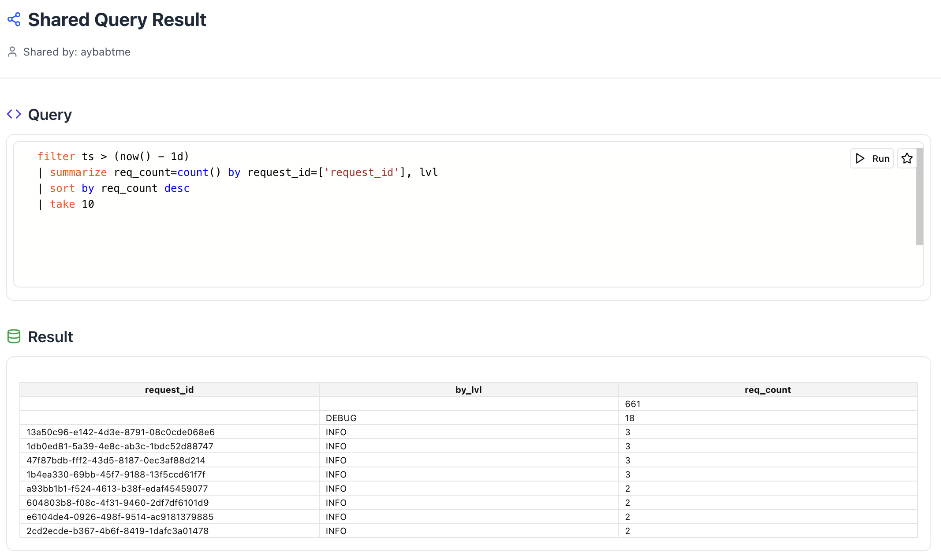The height and width of the screenshot is (560, 941).
Task: Select the 18 count cell
Action: (x=768, y=418)
